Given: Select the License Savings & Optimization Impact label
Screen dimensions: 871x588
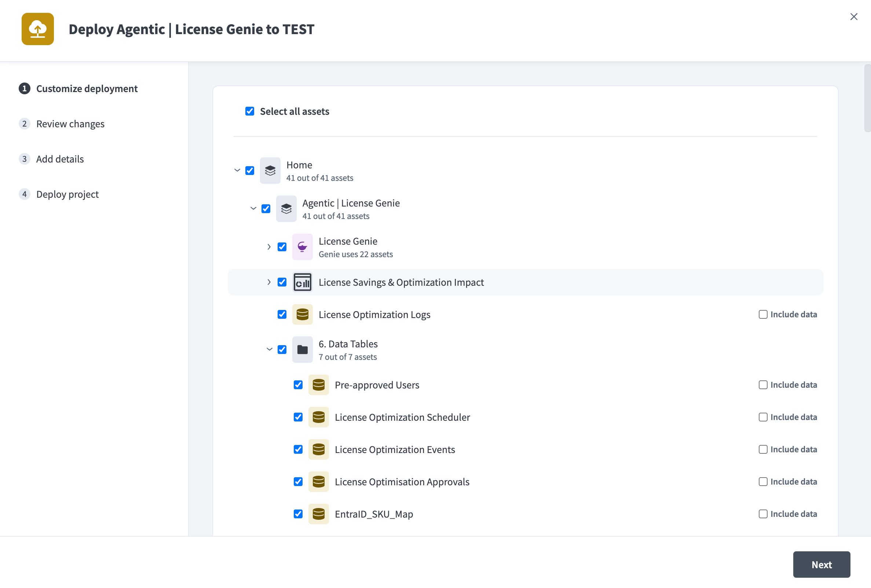Looking at the screenshot, I should click(x=401, y=282).
